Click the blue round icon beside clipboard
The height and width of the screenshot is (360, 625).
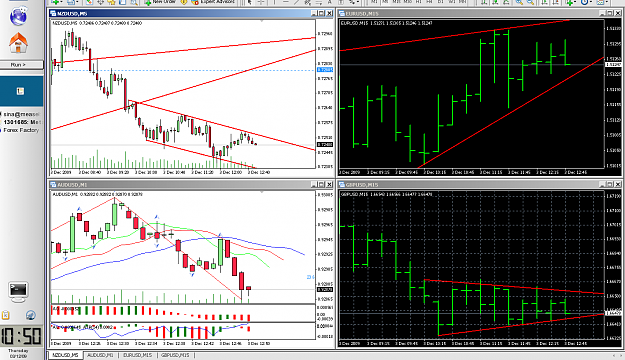(31, 315)
